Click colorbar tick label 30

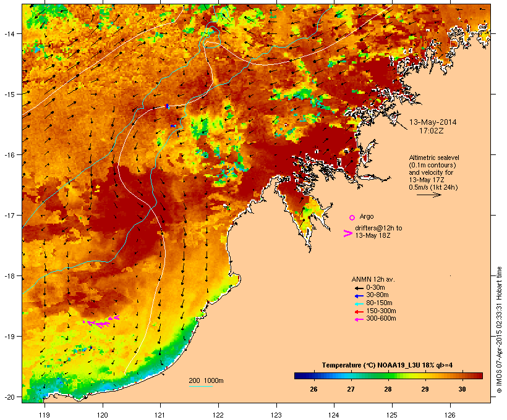462,389
